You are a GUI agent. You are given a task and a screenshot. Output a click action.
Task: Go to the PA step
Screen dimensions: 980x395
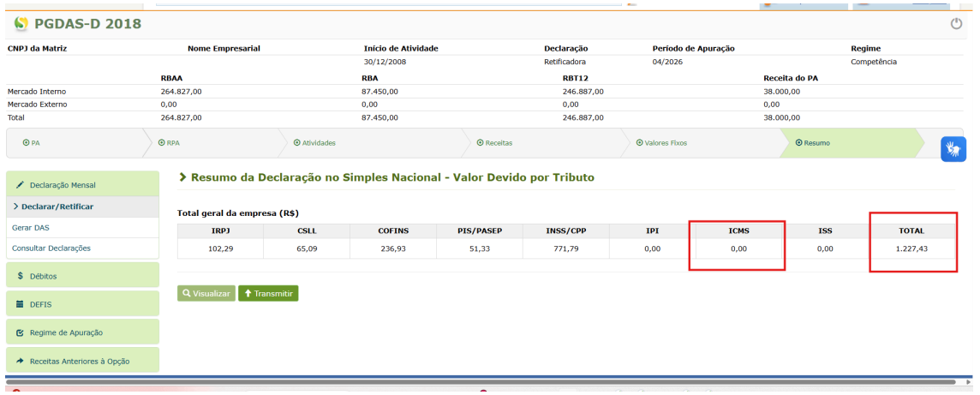pos(31,143)
